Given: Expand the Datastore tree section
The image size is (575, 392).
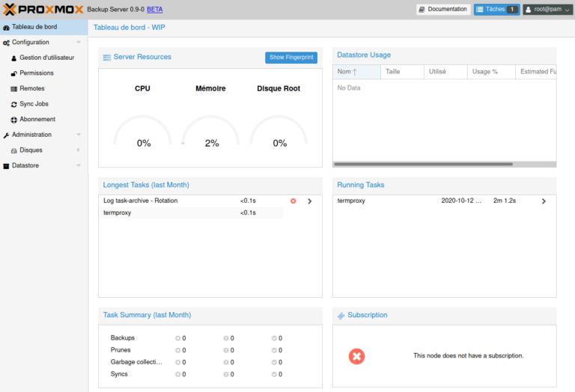Looking at the screenshot, I should [79, 165].
